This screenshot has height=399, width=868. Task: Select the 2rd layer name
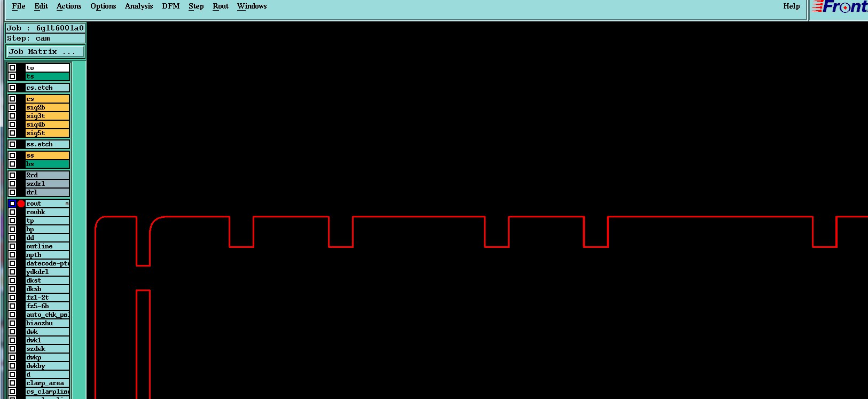point(48,175)
